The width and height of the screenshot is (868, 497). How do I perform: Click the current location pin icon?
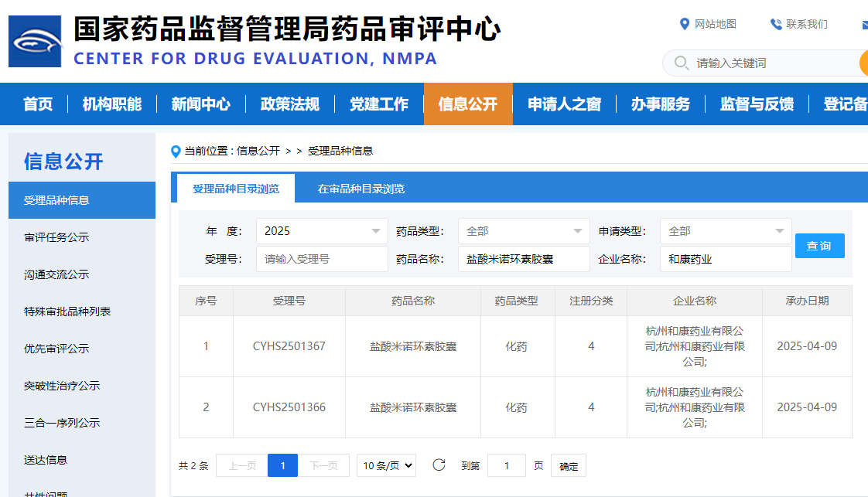pyautogui.click(x=176, y=151)
